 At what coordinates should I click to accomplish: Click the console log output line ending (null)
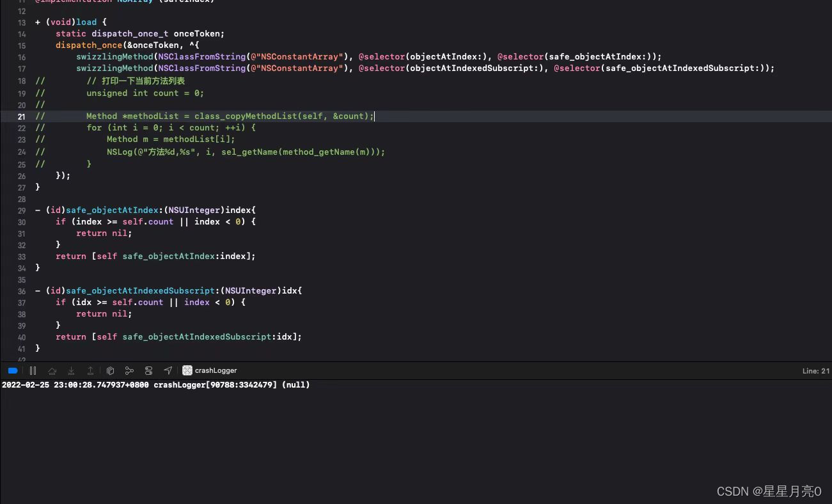coord(156,385)
